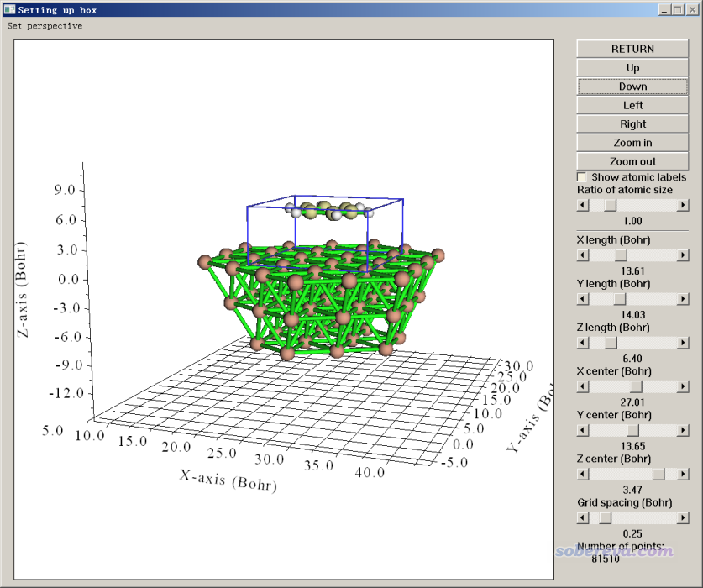Minimize the Setting up box window
The width and height of the screenshot is (703, 588).
[x=665, y=9]
